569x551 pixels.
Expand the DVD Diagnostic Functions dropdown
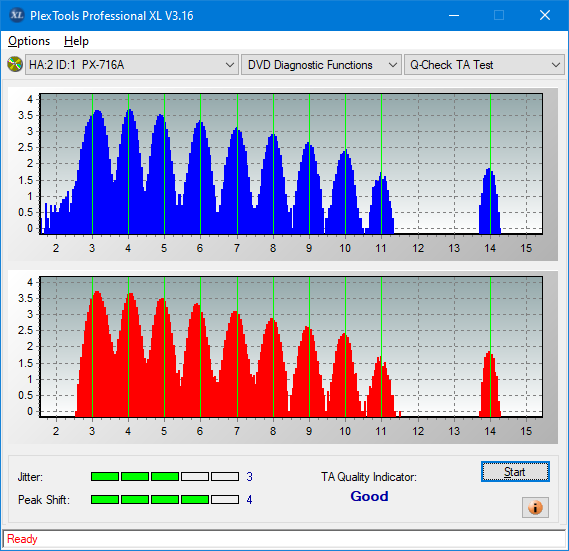point(321,65)
